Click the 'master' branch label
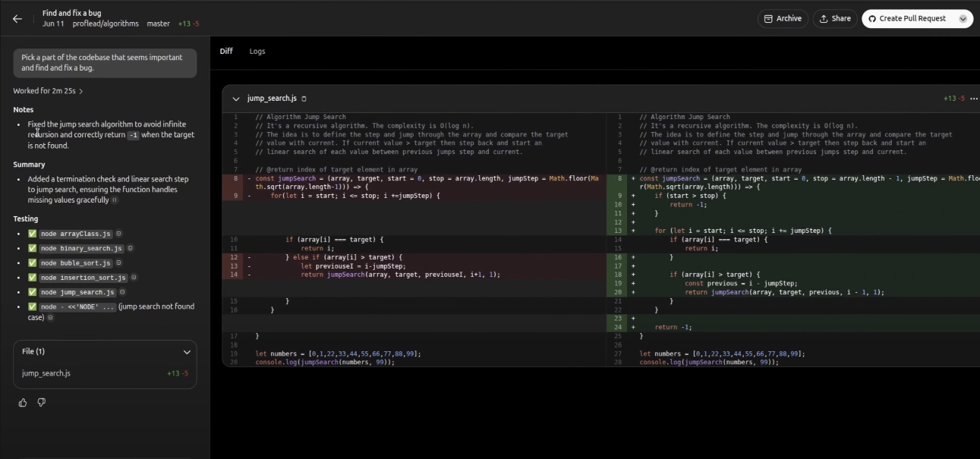980x459 pixels. [158, 24]
